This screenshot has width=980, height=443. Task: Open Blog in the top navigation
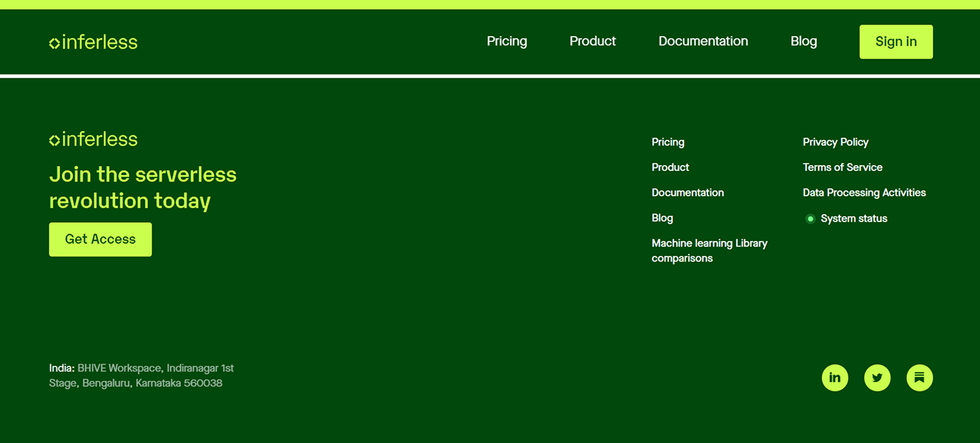804,41
